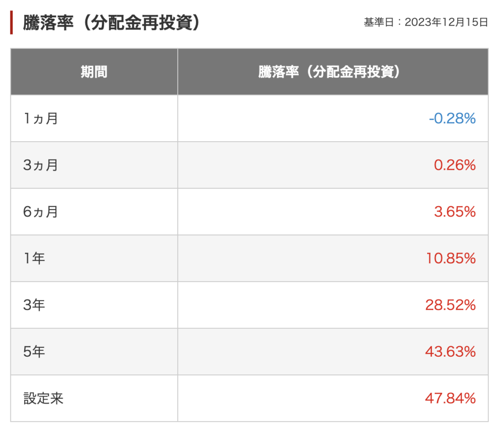Viewport: 504px width, 436px height.
Task: Click the 基準日 label text
Action: tap(379, 23)
